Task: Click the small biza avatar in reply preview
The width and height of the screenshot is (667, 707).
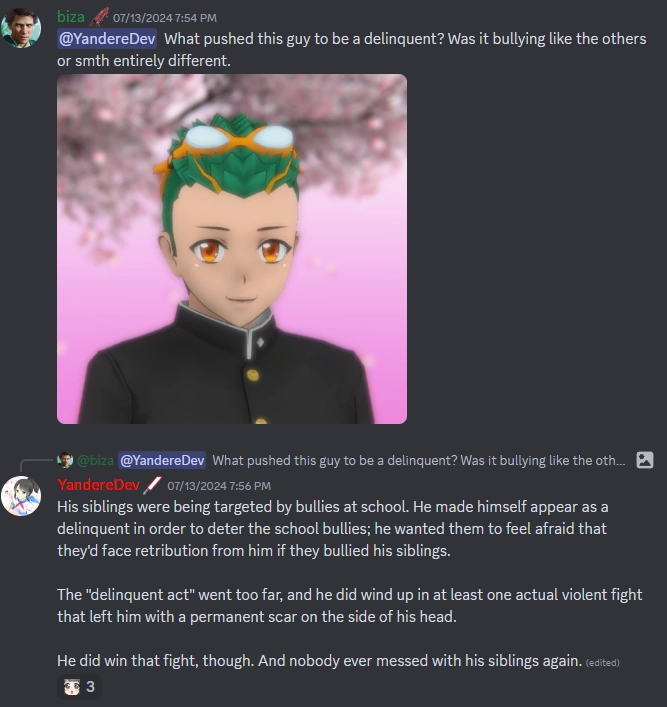Action: [65, 460]
